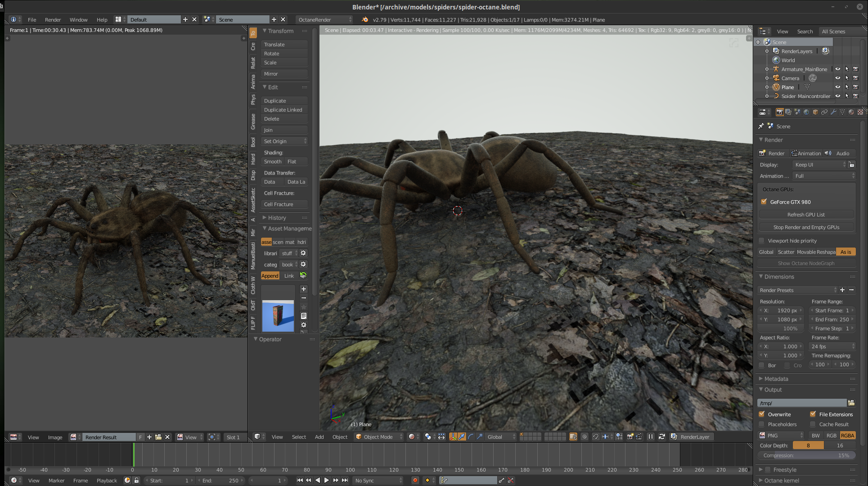The width and height of the screenshot is (868, 486).
Task: Open the Add menu in viewport header
Action: point(319,437)
